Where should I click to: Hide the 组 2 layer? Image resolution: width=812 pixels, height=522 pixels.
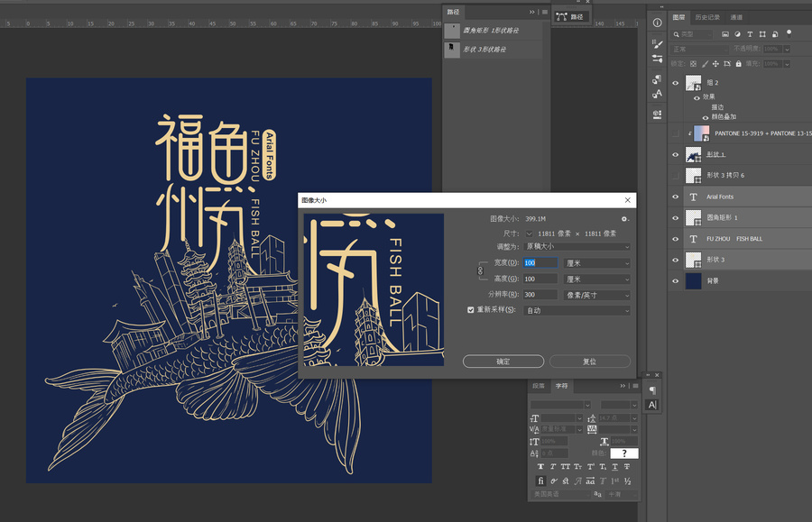(675, 83)
